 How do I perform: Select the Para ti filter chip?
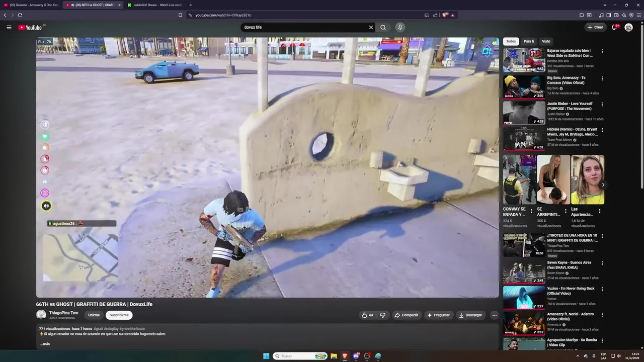[x=529, y=41]
